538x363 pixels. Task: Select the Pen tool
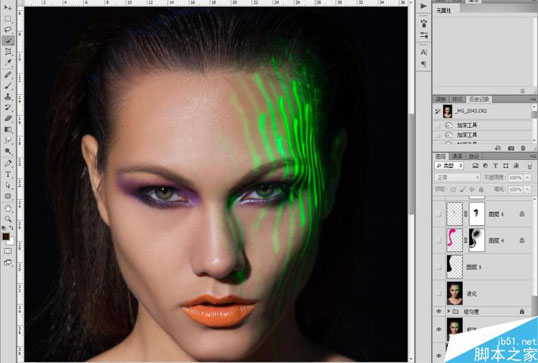tap(8, 163)
